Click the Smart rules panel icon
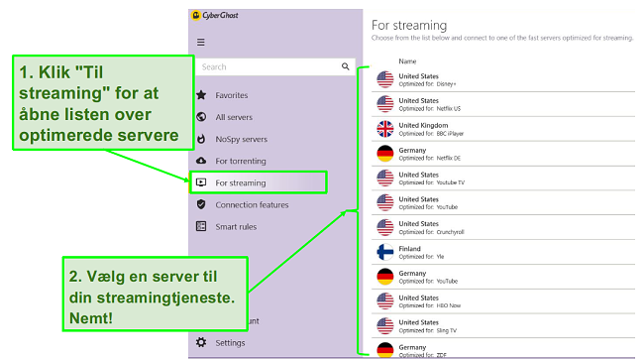The width and height of the screenshot is (644, 359). pyautogui.click(x=201, y=226)
